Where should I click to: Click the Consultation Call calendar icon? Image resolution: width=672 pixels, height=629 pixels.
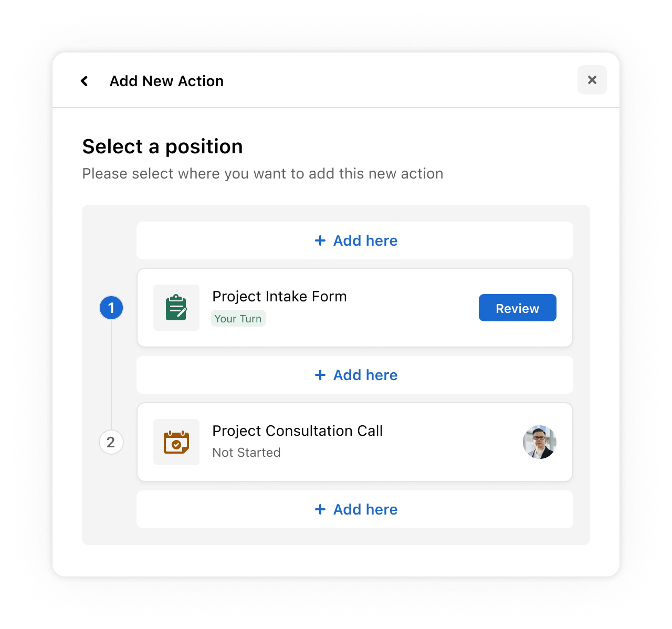pos(176,442)
